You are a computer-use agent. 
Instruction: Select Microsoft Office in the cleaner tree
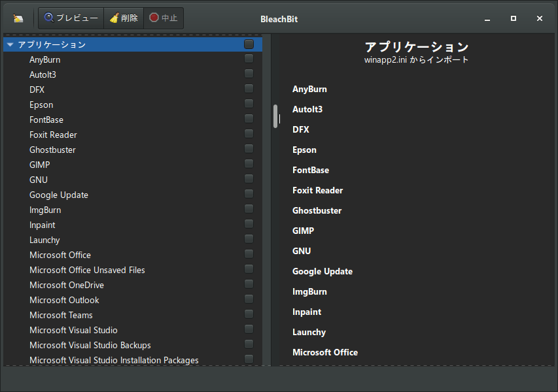[133, 255]
